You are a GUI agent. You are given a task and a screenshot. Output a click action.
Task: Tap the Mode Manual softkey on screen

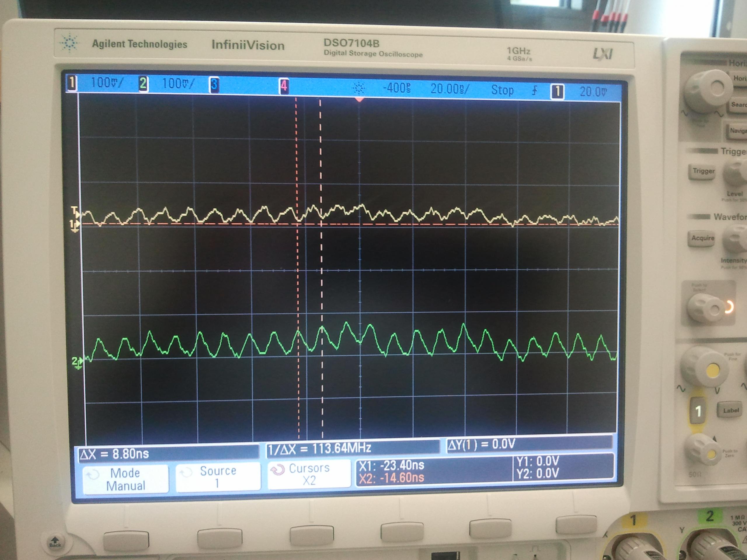[x=125, y=479]
